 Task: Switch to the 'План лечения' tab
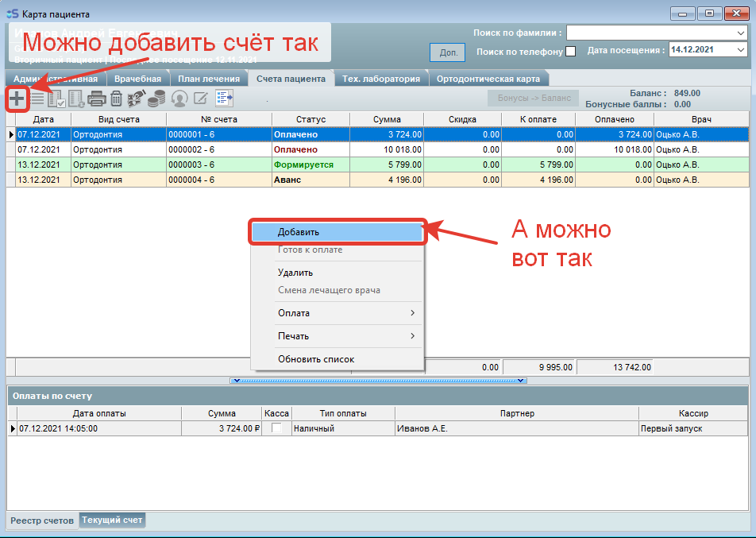click(208, 79)
